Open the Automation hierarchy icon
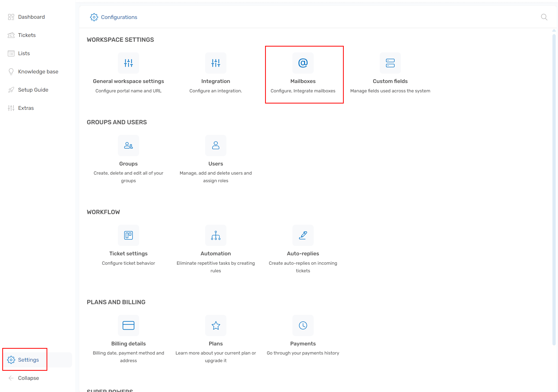558x392 pixels. click(x=216, y=235)
